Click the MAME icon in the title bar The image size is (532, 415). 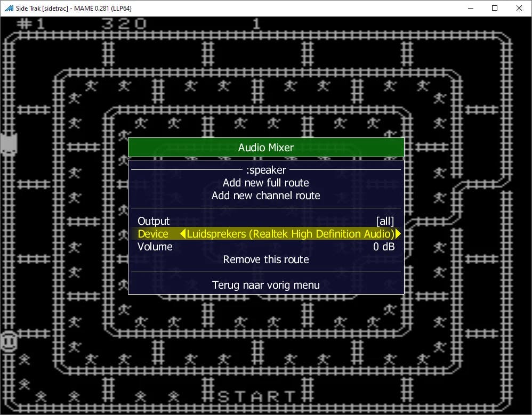click(9, 8)
